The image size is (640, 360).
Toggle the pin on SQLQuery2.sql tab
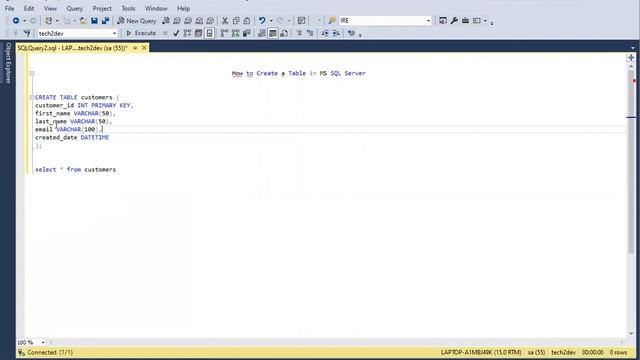click(x=135, y=48)
